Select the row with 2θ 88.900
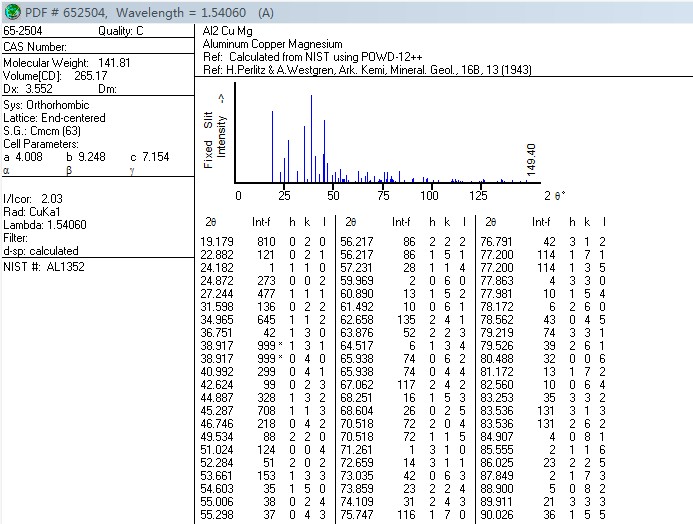This screenshot has height=524, width=693. pos(543,489)
